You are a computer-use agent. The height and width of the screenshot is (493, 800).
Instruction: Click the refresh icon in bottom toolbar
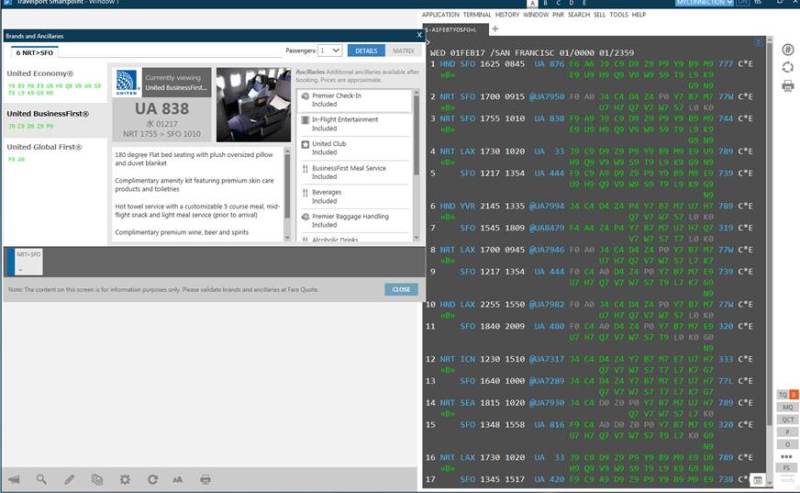152,479
